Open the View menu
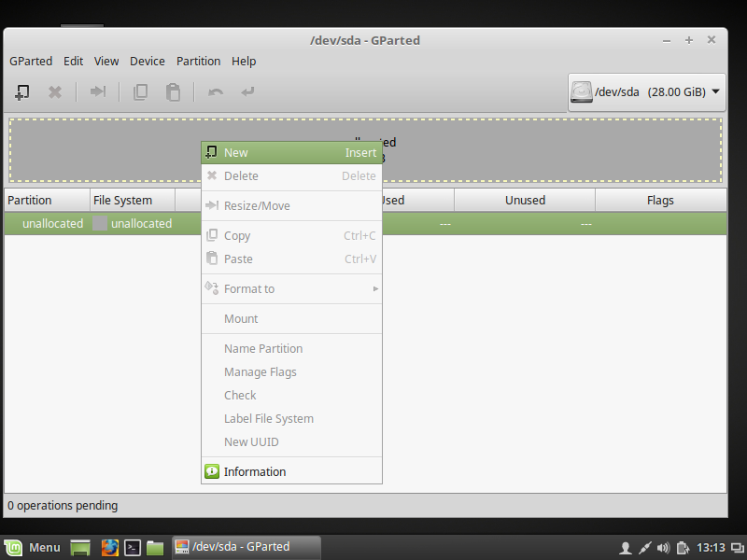Screen dimensions: 747x560 coord(106,62)
